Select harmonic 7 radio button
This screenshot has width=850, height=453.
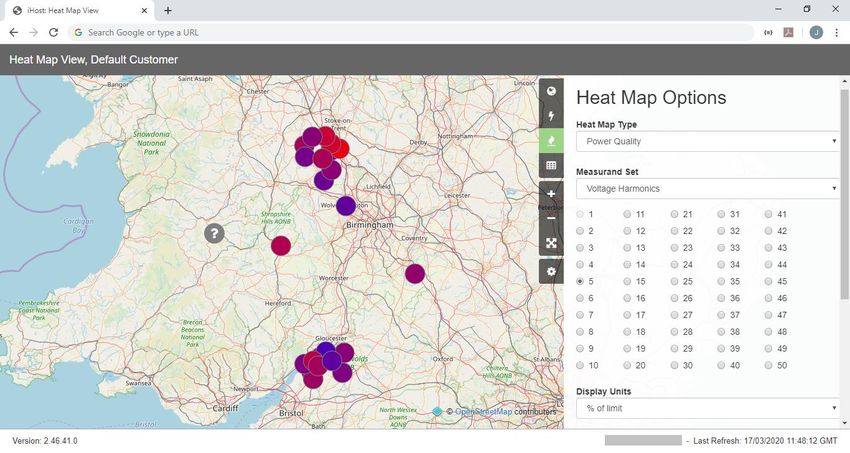[580, 315]
